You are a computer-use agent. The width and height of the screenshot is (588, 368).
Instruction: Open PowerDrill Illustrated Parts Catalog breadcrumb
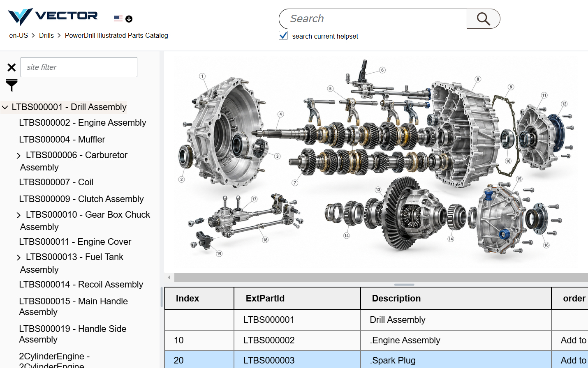click(116, 35)
